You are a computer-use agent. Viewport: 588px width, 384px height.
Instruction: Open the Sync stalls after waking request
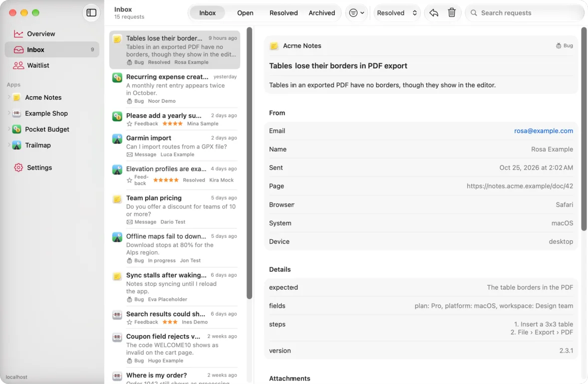(175, 287)
